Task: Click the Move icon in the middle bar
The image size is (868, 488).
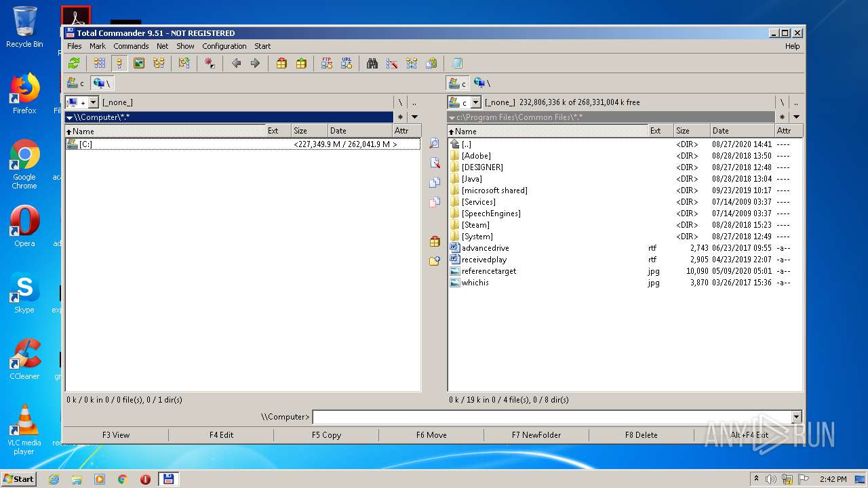Action: 435,202
